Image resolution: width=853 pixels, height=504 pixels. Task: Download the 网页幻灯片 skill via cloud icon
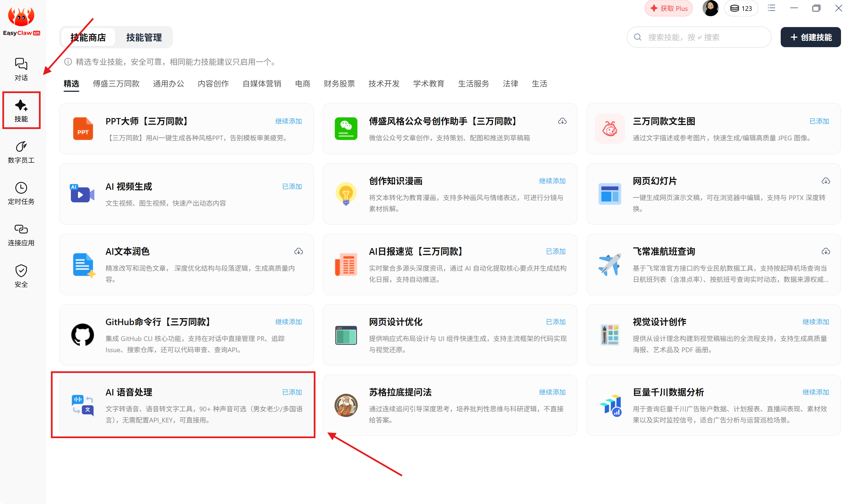tap(826, 181)
